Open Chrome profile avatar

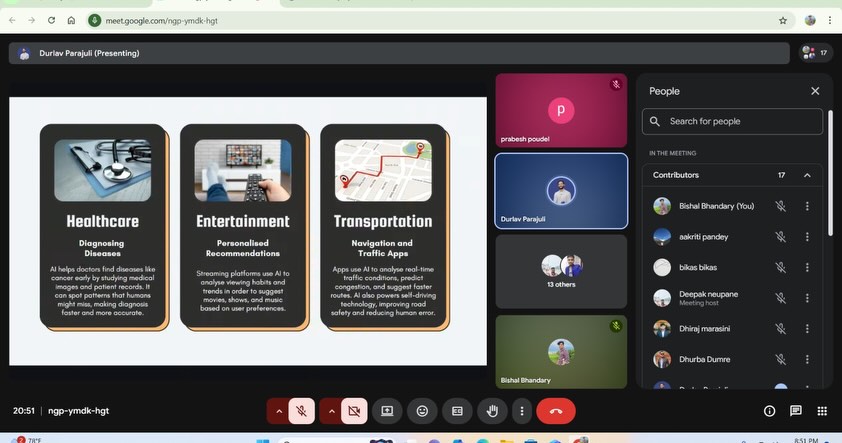coord(810,20)
